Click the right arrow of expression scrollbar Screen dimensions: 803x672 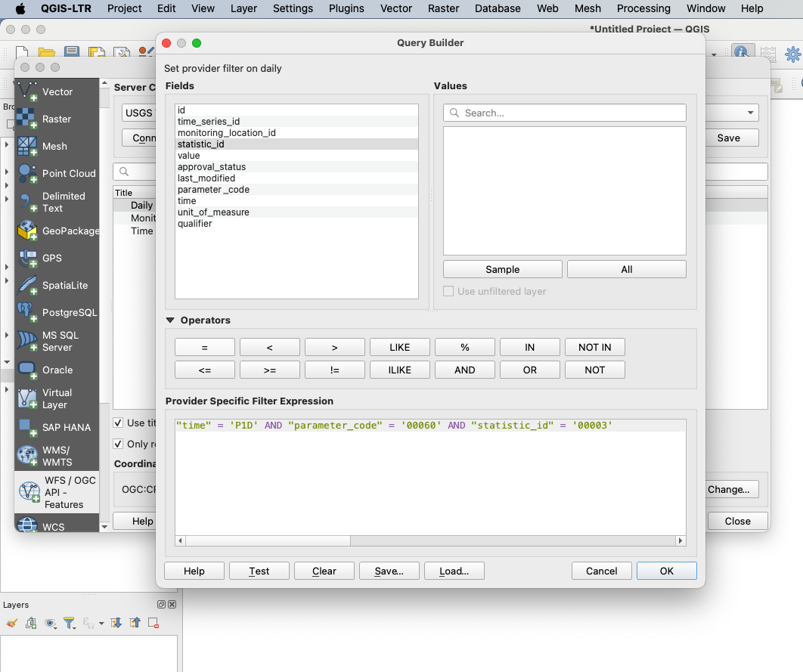click(680, 540)
